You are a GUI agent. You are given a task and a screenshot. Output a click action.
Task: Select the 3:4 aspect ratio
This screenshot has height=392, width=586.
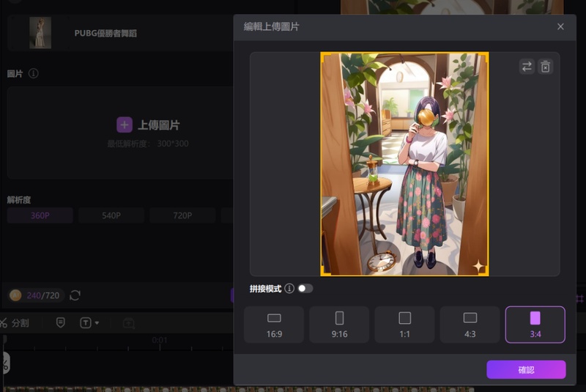(x=535, y=325)
